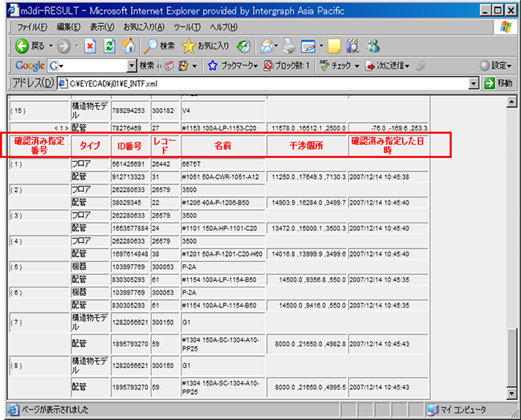
Task: Click the Back (戻る) navigation button
Action: tap(30, 46)
